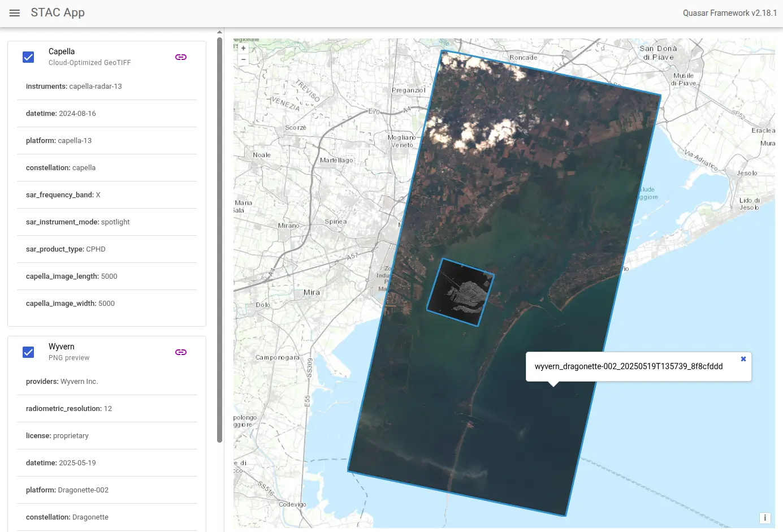Click the Quasar Framework v2.18.1 label
The height and width of the screenshot is (532, 783).
[730, 13]
